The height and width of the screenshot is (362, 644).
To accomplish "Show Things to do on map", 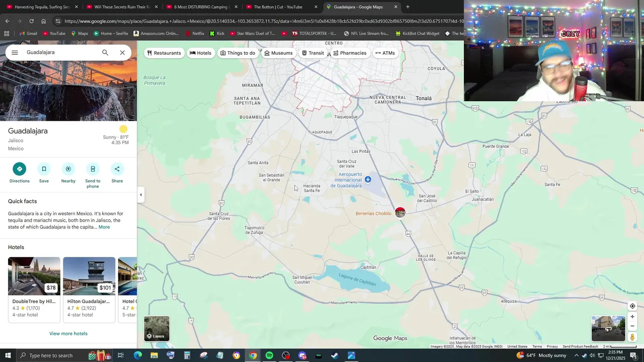I will coord(238,53).
